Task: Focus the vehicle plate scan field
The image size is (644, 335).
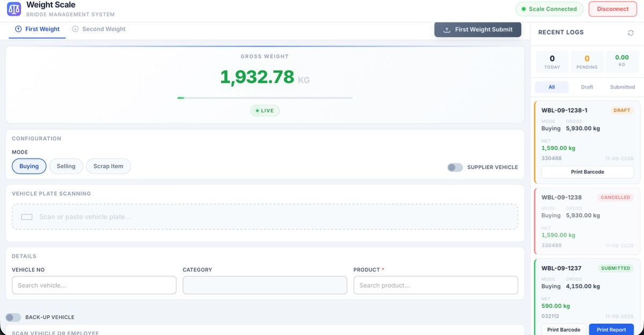Action: 265,217
